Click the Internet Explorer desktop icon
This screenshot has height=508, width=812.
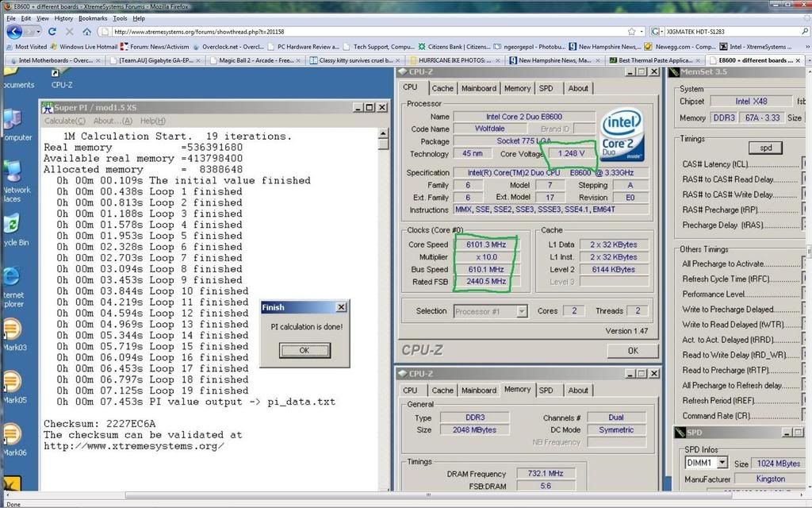click(x=13, y=287)
